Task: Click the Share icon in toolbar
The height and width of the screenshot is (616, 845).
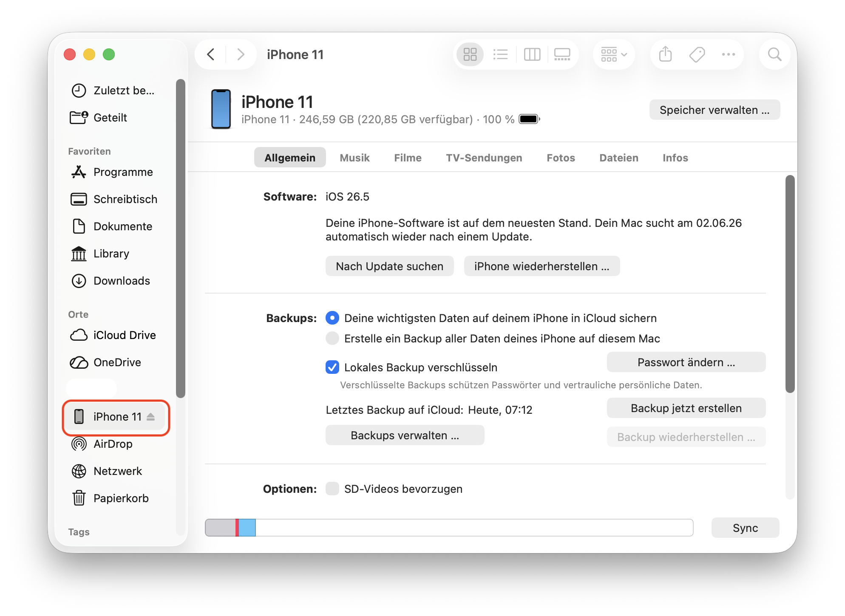Action: (x=665, y=54)
